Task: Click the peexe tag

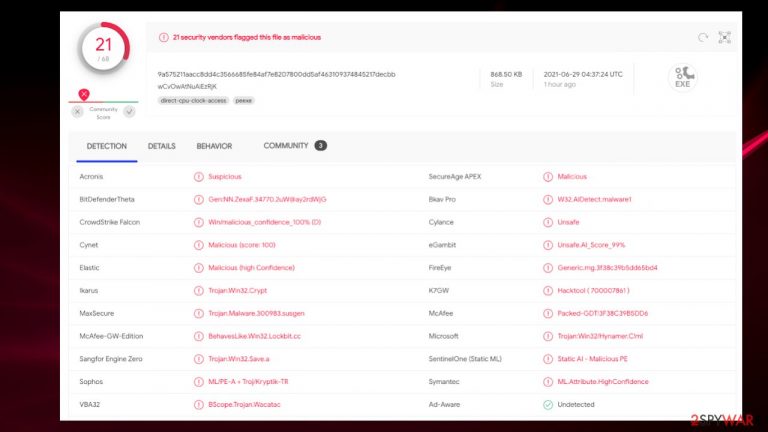Action: (243, 100)
